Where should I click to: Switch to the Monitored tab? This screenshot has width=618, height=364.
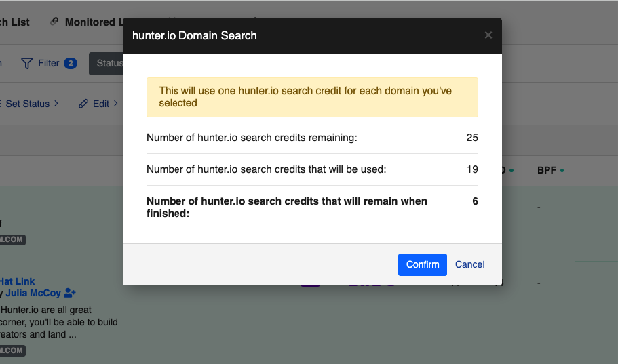92,22
